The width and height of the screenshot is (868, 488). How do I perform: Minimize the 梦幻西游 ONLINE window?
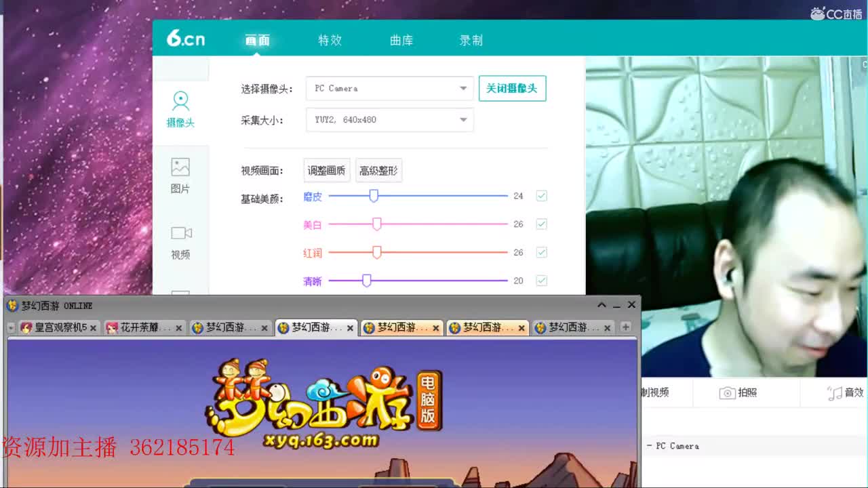point(616,306)
